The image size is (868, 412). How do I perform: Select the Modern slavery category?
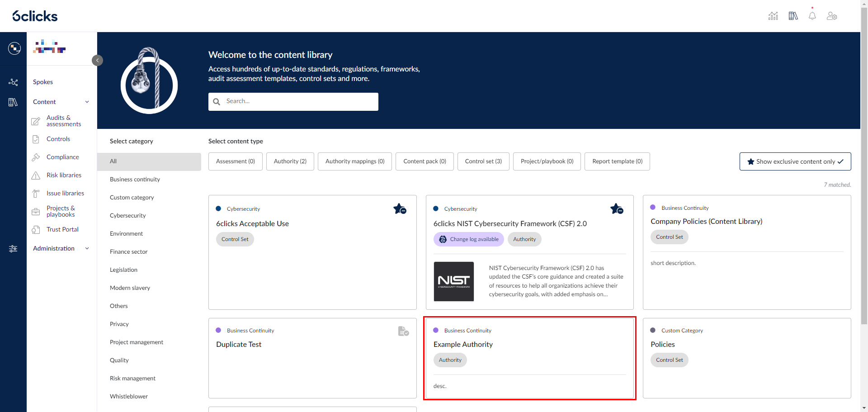tap(130, 288)
